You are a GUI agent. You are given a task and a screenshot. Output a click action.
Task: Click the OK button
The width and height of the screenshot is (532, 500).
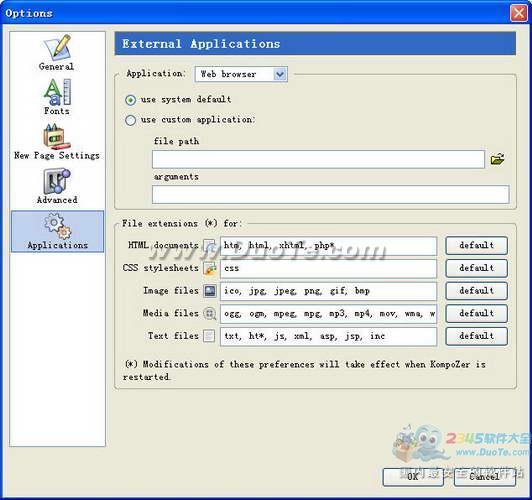[413, 477]
